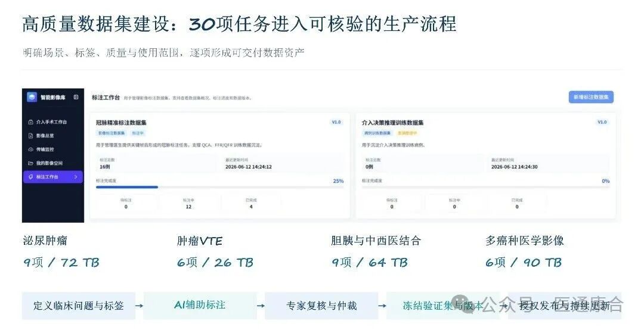This screenshot has height=330, width=644.
Task: Select the highlighted 标注工作台 menu item
Action: pos(53,177)
